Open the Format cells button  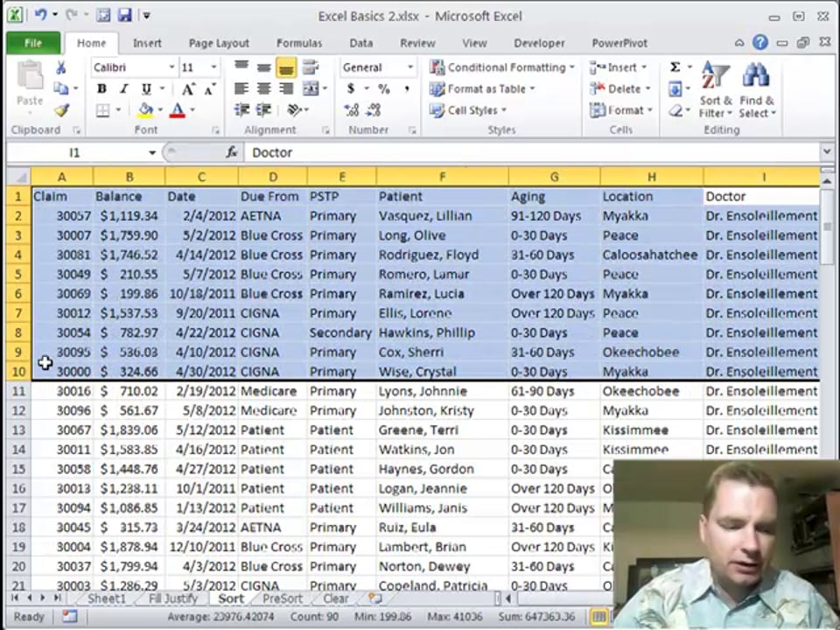click(620, 110)
